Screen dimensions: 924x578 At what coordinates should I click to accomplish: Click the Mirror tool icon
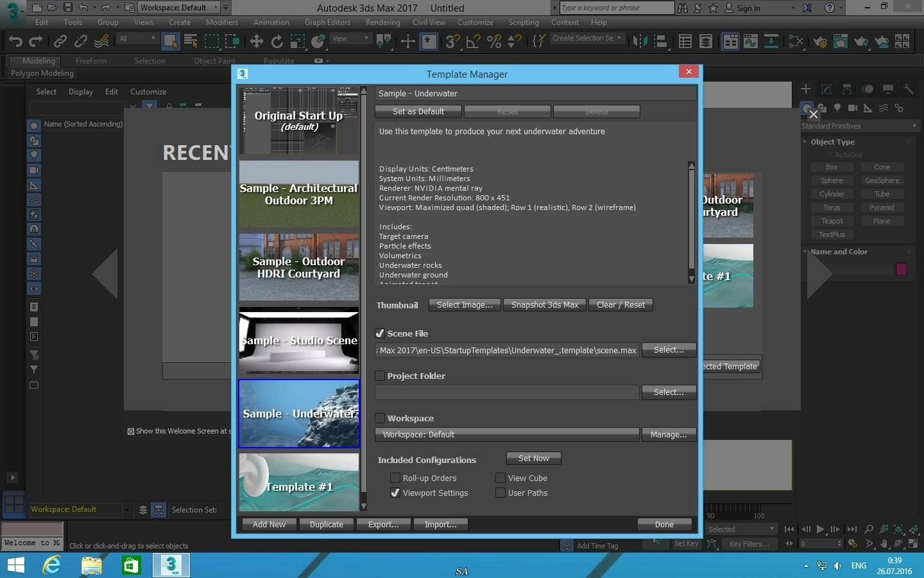[x=640, y=42]
